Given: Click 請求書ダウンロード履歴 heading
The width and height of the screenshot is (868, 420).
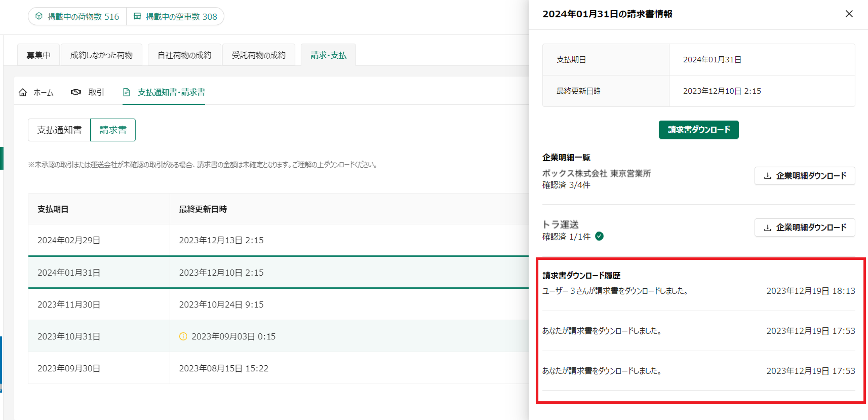Looking at the screenshot, I should pos(581,276).
